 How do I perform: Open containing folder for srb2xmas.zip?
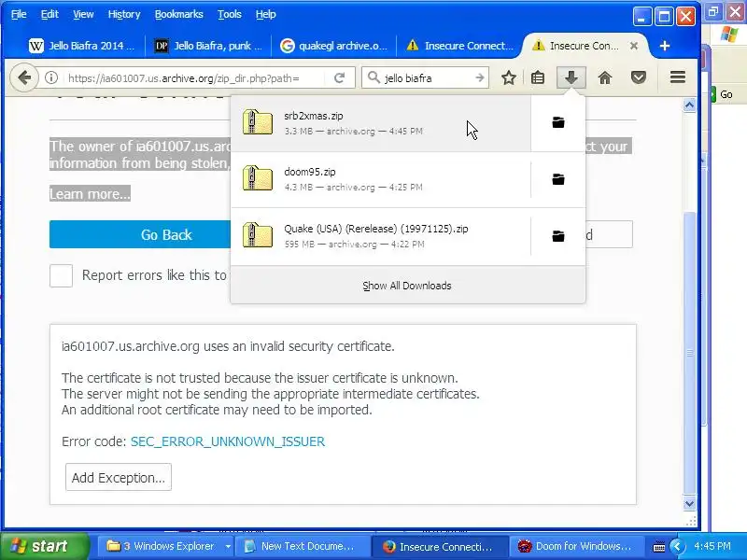(557, 123)
